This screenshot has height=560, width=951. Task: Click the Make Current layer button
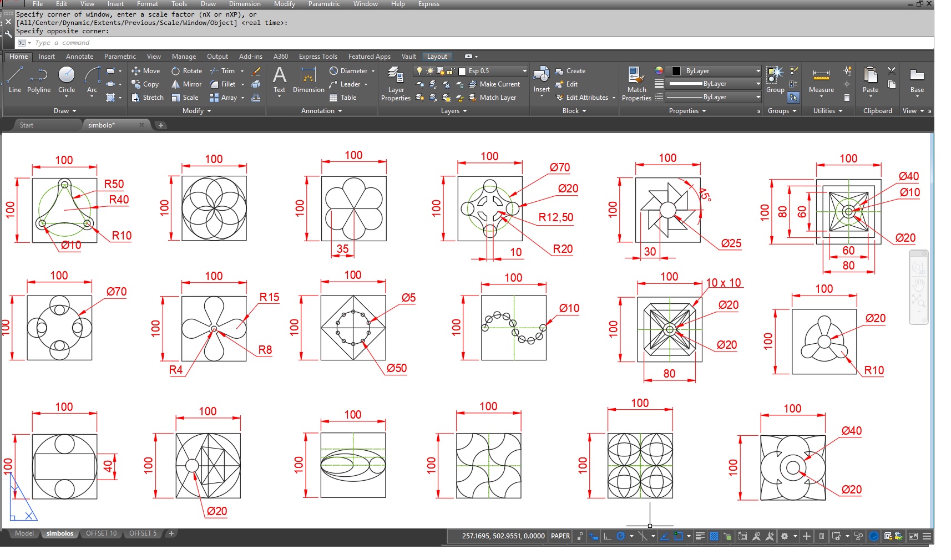coord(494,84)
